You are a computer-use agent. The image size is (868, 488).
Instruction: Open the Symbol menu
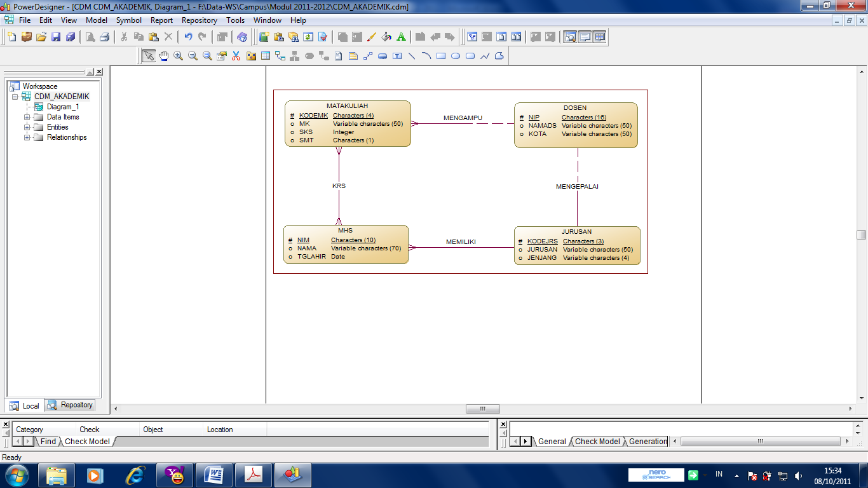tap(128, 20)
